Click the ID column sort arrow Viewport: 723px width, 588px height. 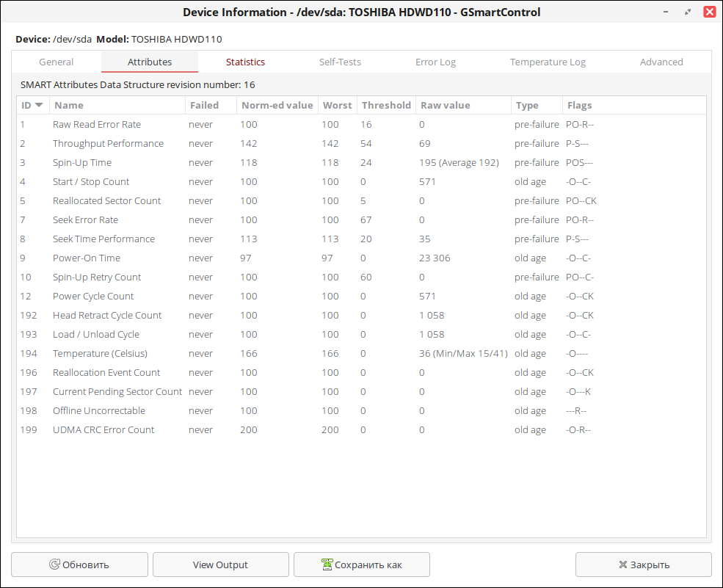pyautogui.click(x=39, y=105)
